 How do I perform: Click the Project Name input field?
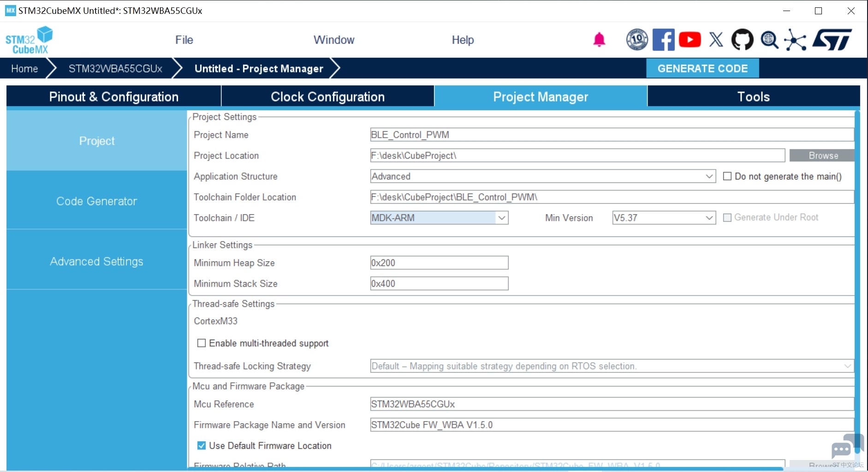(612, 135)
